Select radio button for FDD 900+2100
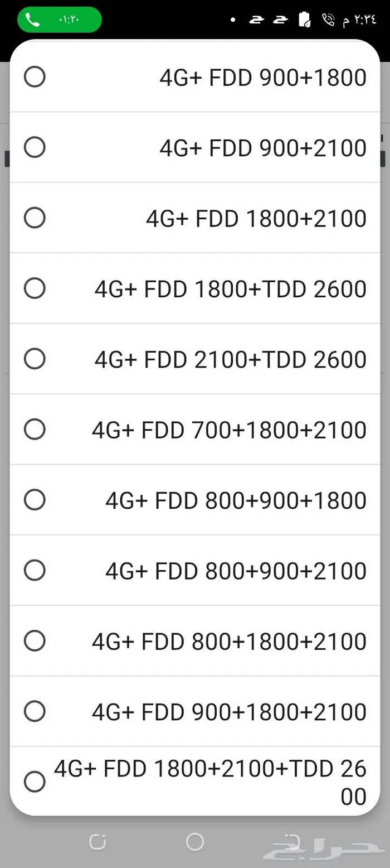Image resolution: width=390 pixels, height=868 pixels. [35, 148]
